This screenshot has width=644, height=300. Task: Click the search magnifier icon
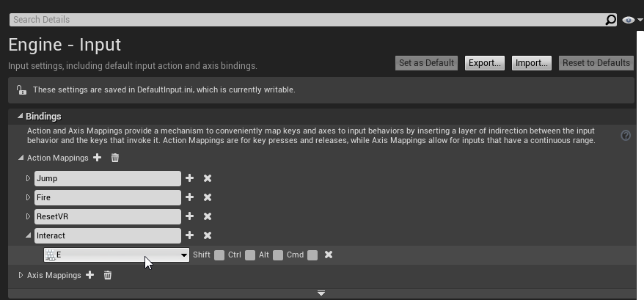coord(611,20)
